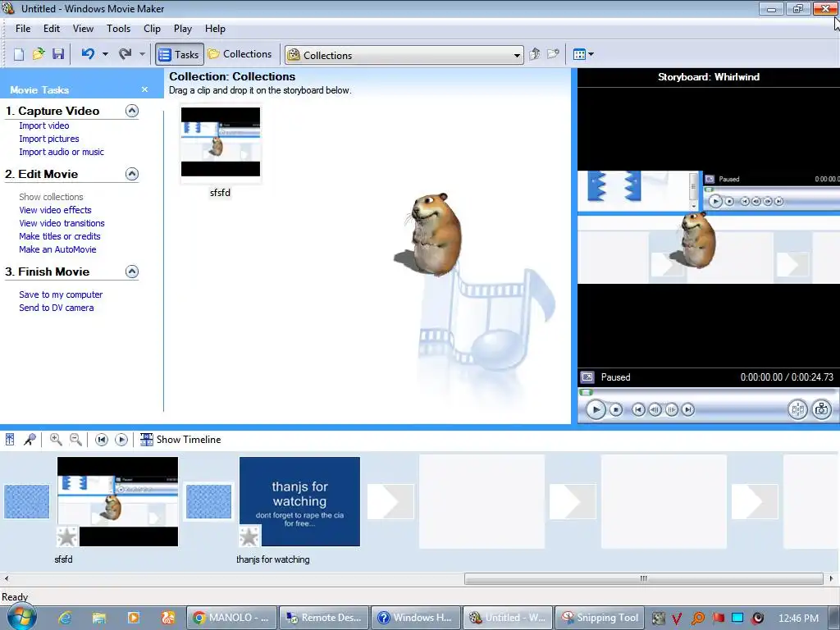Create a new collection folder
Image resolution: width=840 pixels, height=630 pixels.
553,54
